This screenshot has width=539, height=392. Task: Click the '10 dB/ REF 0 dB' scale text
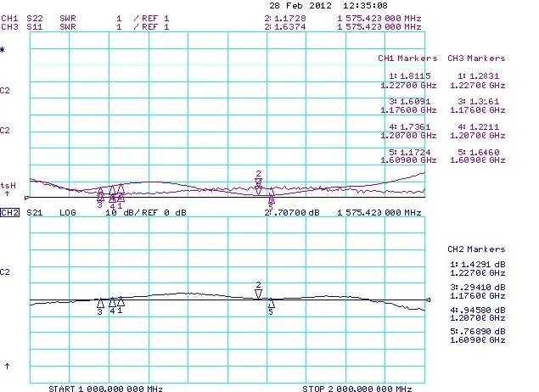click(x=146, y=213)
